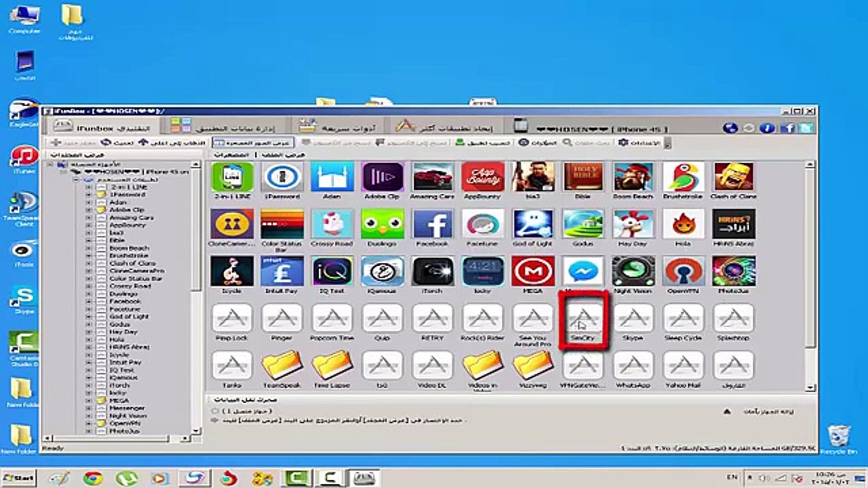The width and height of the screenshot is (868, 488).
Task: Select Clash of Clans in the tree
Action: 132,263
